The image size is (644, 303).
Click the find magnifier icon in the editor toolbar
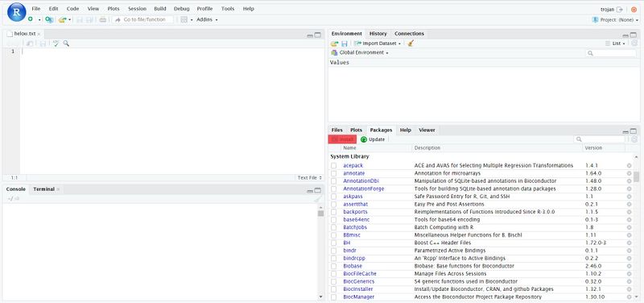66,44
